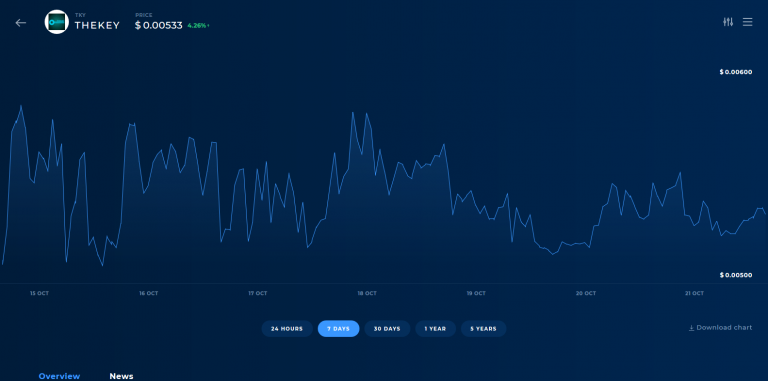Open the Overview tab

(59, 376)
